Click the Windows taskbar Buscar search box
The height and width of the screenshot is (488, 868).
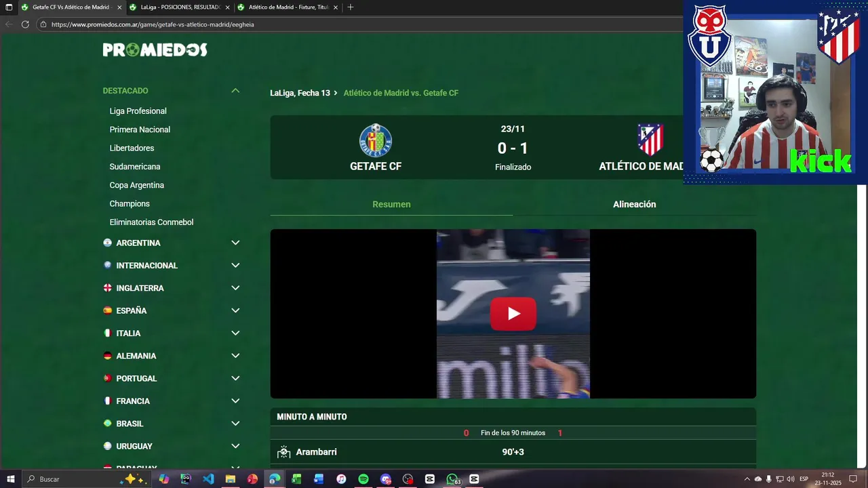click(86, 479)
